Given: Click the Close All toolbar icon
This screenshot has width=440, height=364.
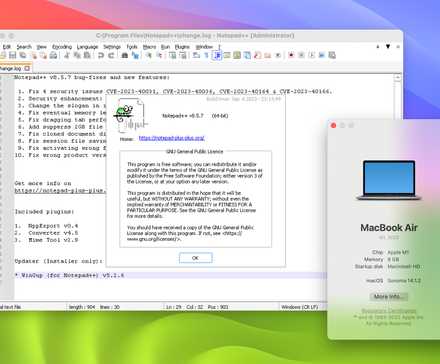Looking at the screenshot, I should 43,55.
